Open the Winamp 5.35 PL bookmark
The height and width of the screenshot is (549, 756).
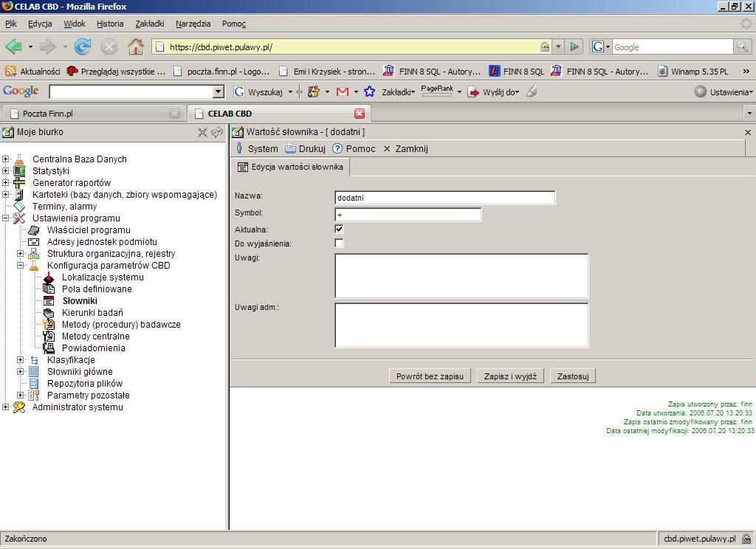tap(693, 72)
